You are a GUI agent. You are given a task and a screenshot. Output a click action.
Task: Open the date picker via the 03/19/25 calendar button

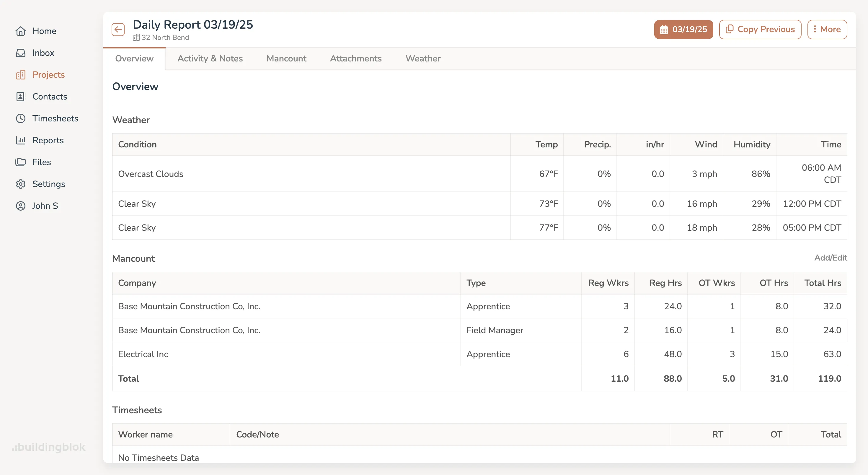pyautogui.click(x=683, y=29)
